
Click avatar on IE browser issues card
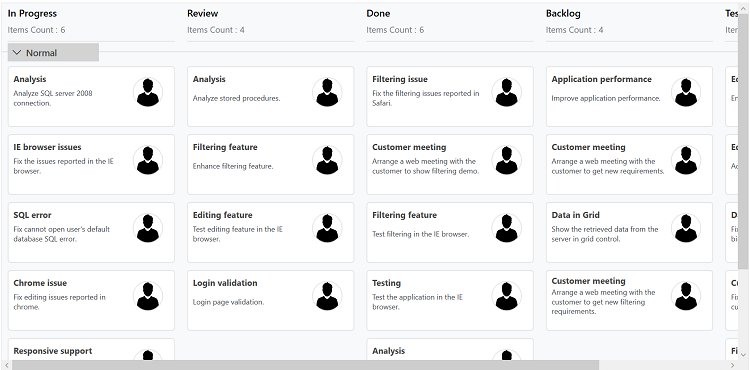pos(148,160)
